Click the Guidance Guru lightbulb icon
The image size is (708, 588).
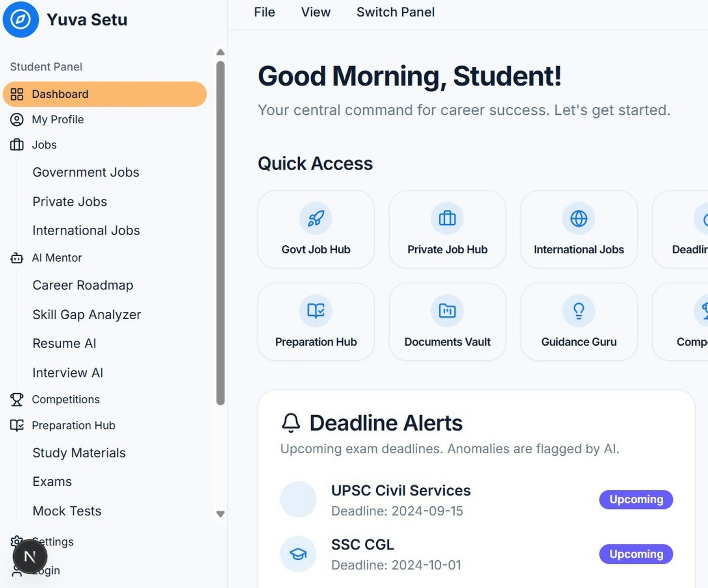(x=578, y=311)
